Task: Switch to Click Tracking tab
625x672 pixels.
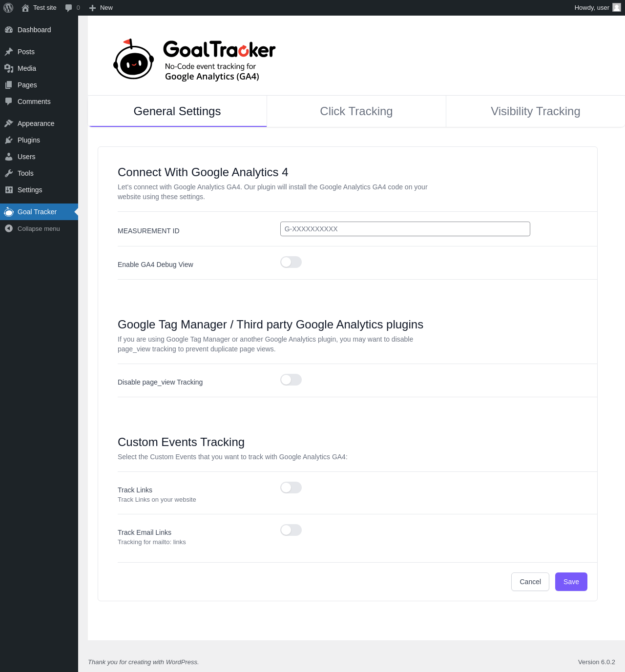Action: pyautogui.click(x=356, y=111)
